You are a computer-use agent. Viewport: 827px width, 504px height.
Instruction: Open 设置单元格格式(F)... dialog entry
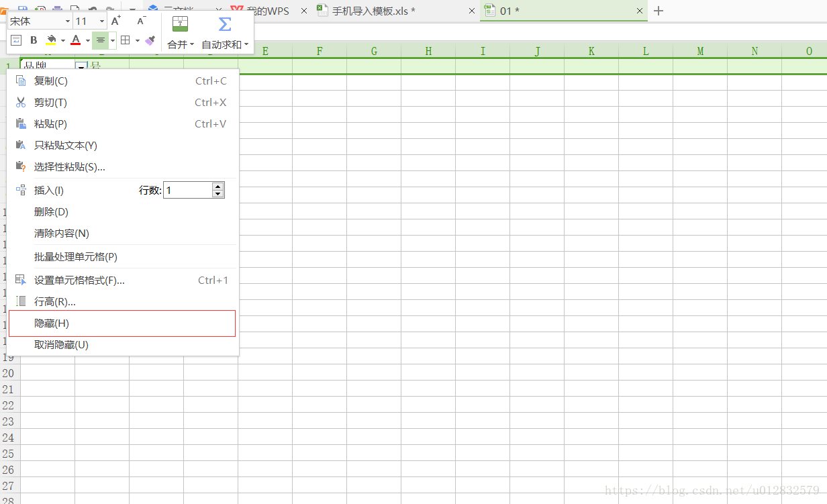point(124,281)
